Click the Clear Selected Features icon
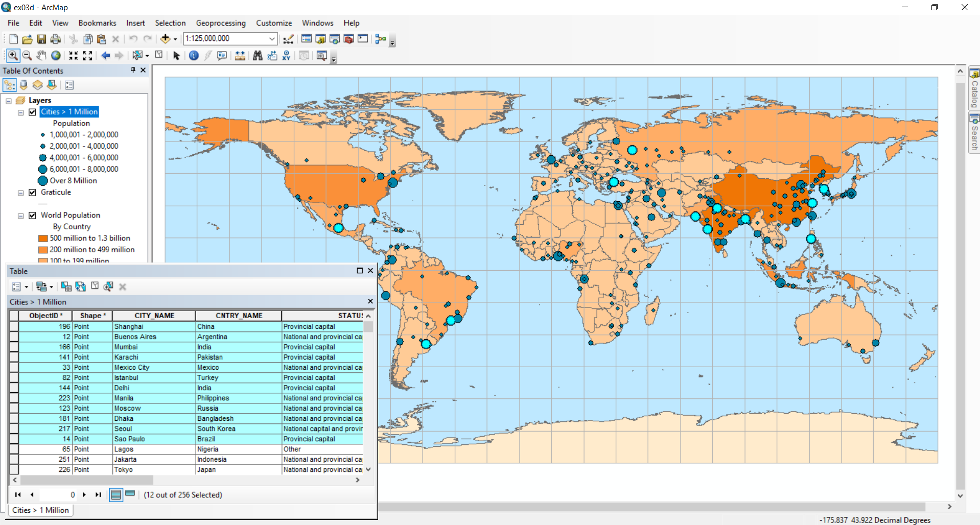Viewport: 980px width, 525px height. (159, 55)
